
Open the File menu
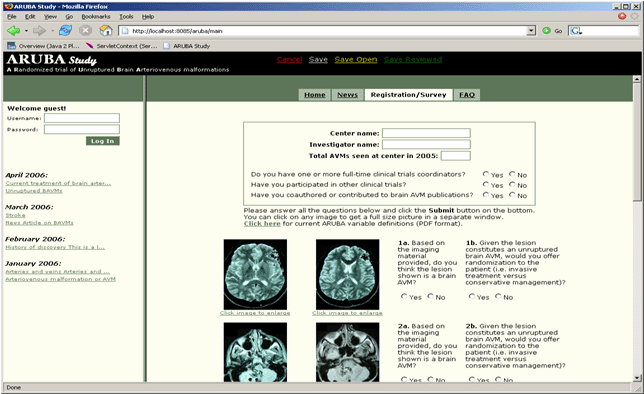tap(12, 16)
